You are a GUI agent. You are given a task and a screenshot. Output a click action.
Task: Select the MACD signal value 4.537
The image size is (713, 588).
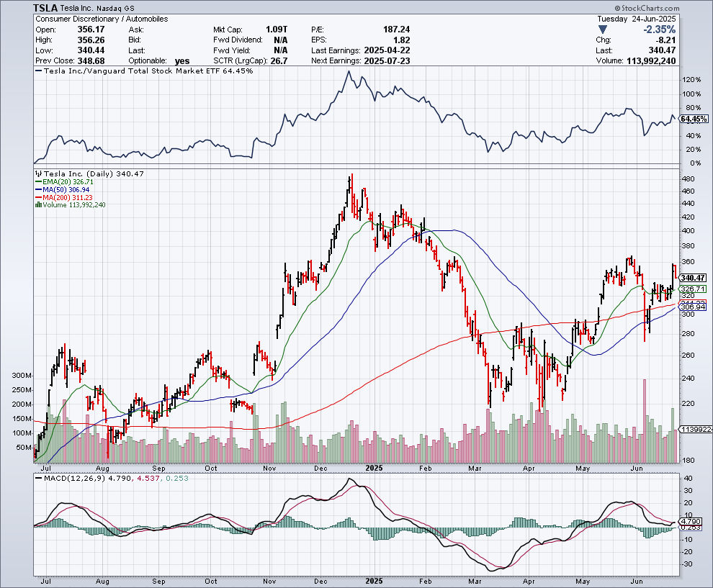[x=148, y=478]
